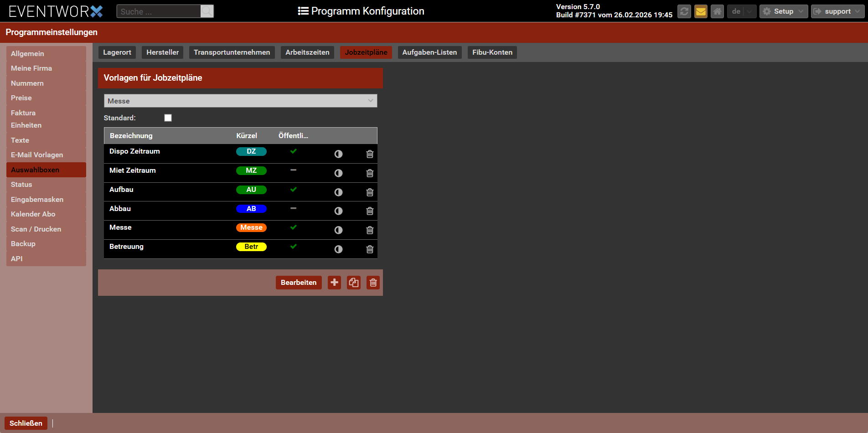The width and height of the screenshot is (868, 433).
Task: Duplicate template using copy icon
Action: [354, 283]
